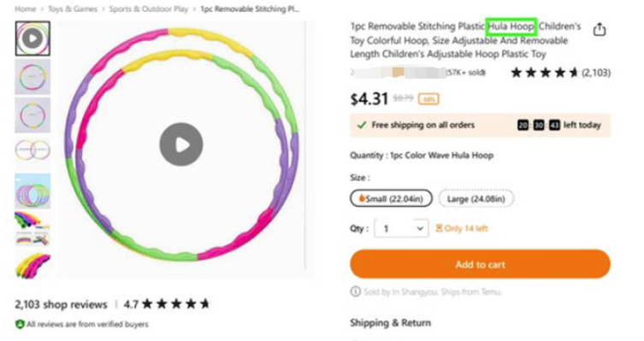Select the Small (22.04in) size option
Screen dimensions: 644x341
pyautogui.click(x=391, y=198)
